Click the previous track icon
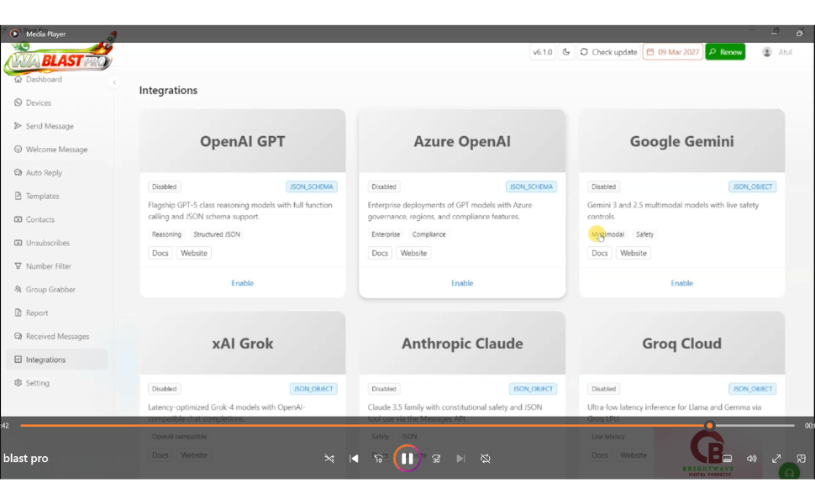This screenshot has width=815, height=504. point(354,459)
